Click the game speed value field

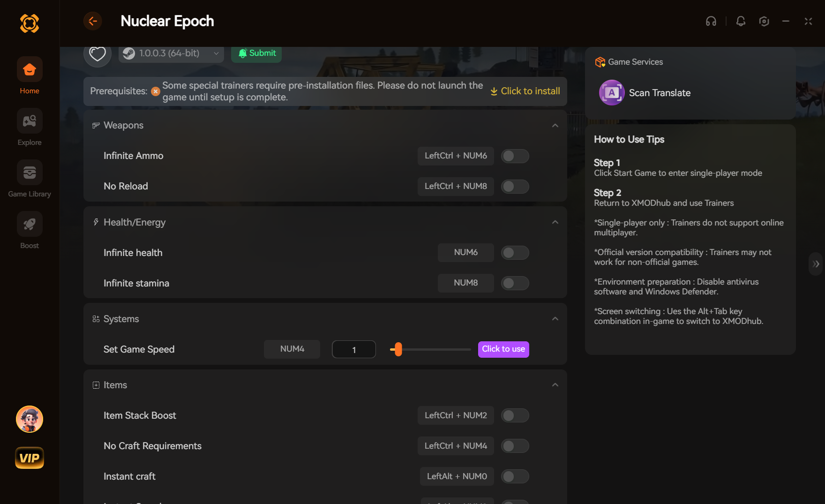click(354, 349)
